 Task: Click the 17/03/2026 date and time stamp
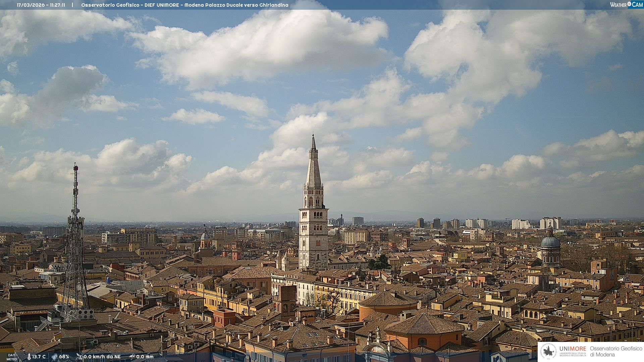pos(41,5)
